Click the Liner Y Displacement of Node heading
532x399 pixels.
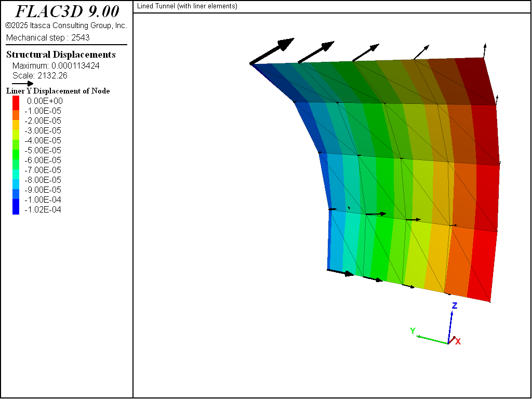click(x=58, y=91)
